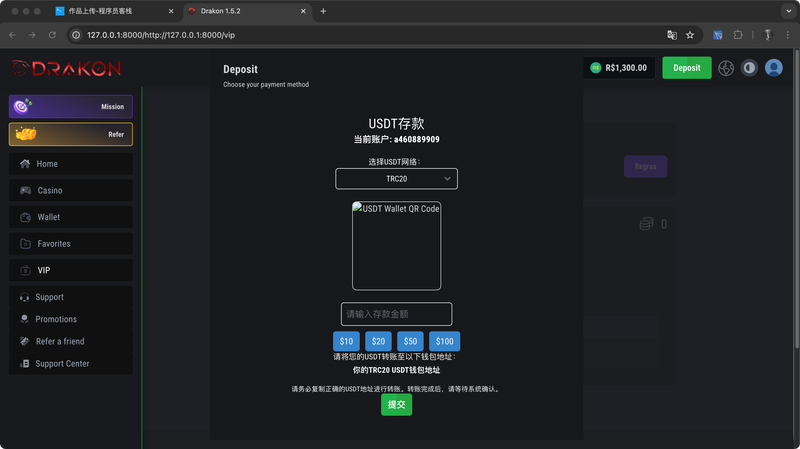This screenshot has height=449, width=800.
Task: Click the coin stack icon next to 0
Action: (646, 224)
